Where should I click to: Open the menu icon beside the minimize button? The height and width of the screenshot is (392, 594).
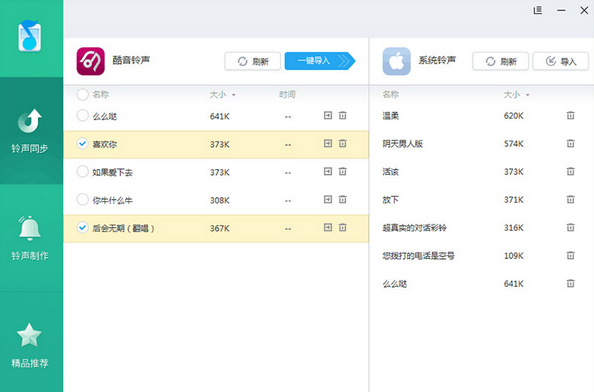tap(538, 10)
